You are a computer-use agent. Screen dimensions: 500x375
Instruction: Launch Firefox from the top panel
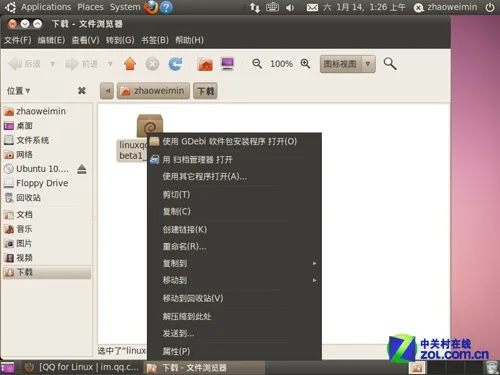151,7
